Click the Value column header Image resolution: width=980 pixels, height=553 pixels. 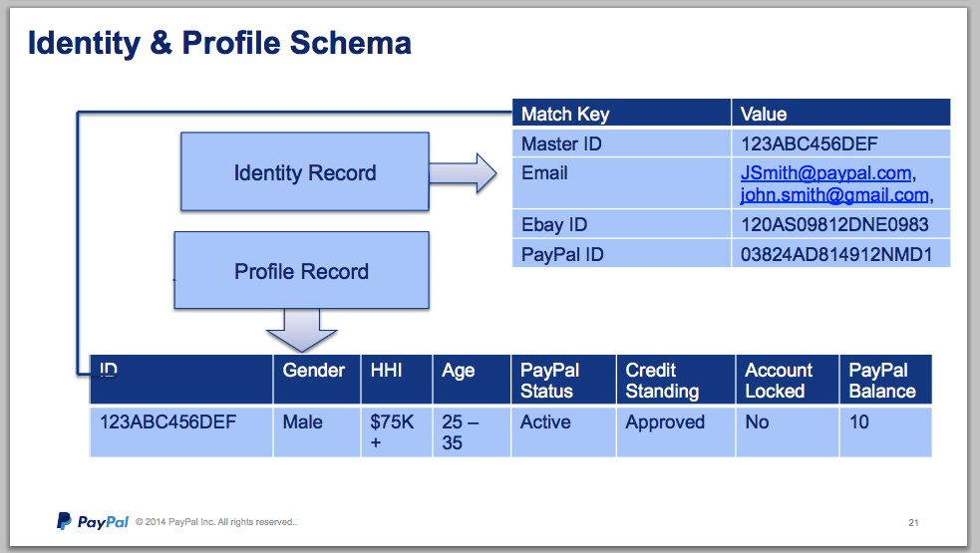pos(764,114)
